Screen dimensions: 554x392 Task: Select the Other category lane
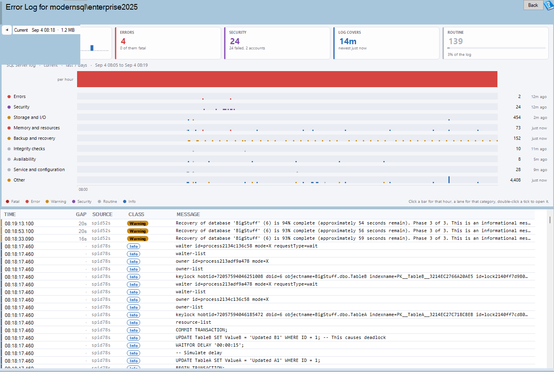(287, 180)
